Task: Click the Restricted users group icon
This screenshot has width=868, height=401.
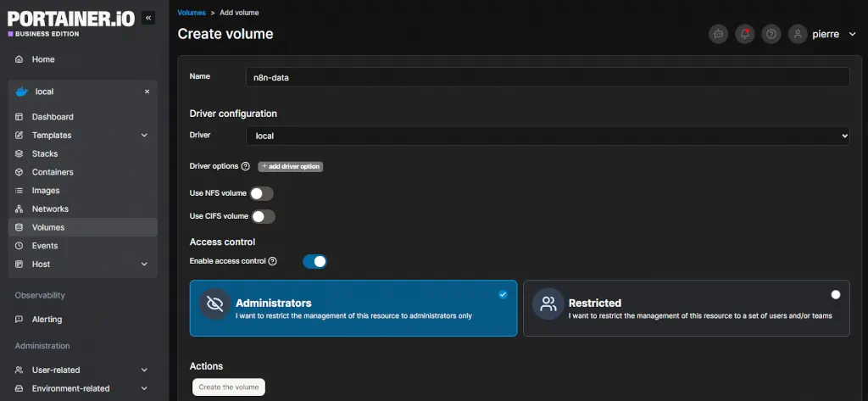Action: (548, 304)
